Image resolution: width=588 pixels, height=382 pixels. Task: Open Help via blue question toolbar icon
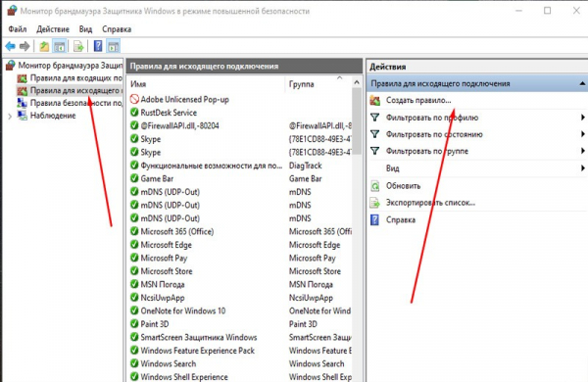click(98, 46)
